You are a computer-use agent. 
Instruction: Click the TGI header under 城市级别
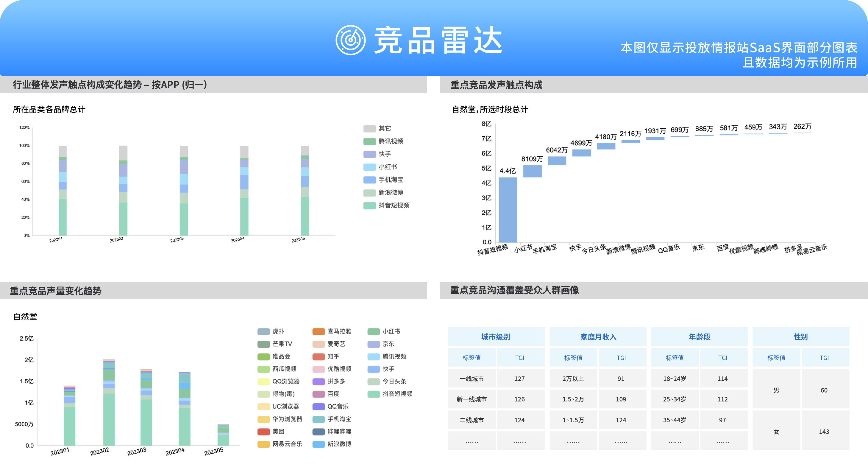(x=520, y=357)
